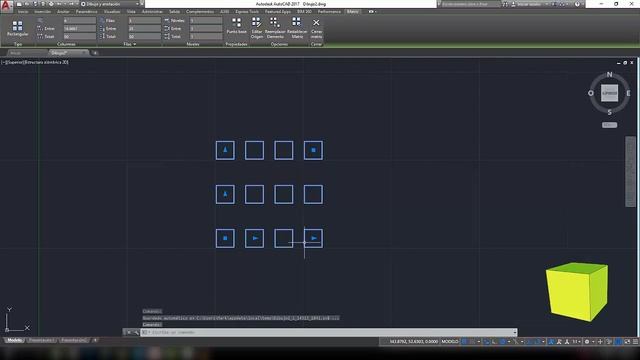The width and height of the screenshot is (640, 360).
Task: Click the Niveles count input field
Action: coord(206,20)
